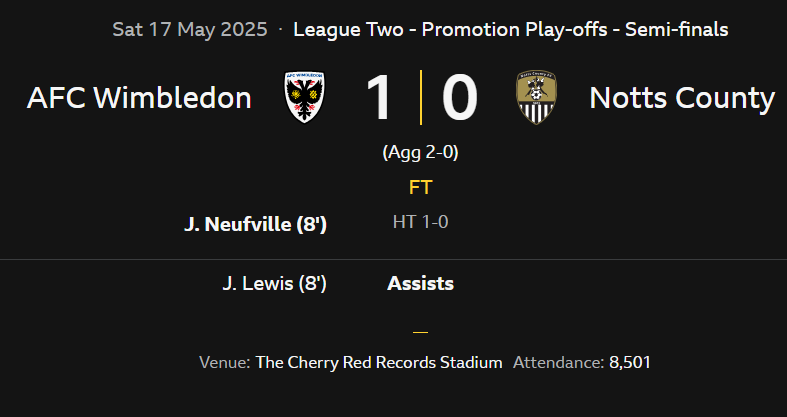This screenshot has width=787, height=417.
Task: Open the Notts County team name
Action: [682, 97]
